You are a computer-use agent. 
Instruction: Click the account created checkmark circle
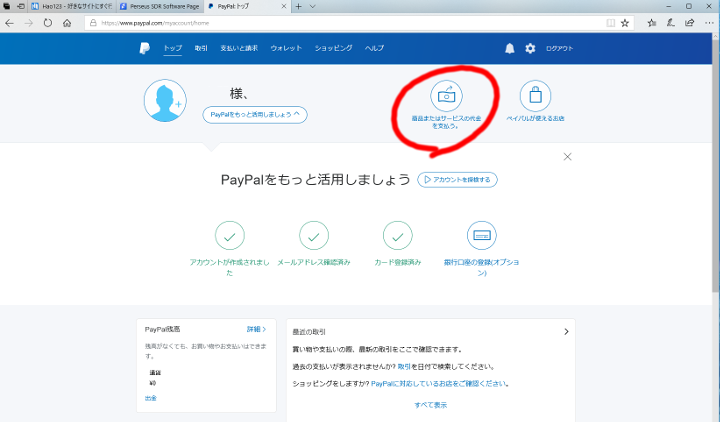click(x=230, y=236)
